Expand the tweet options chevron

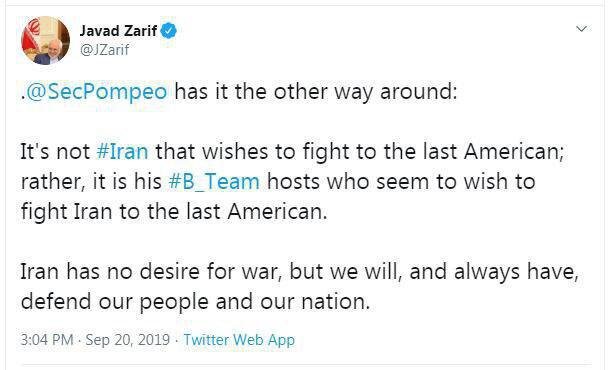581,29
